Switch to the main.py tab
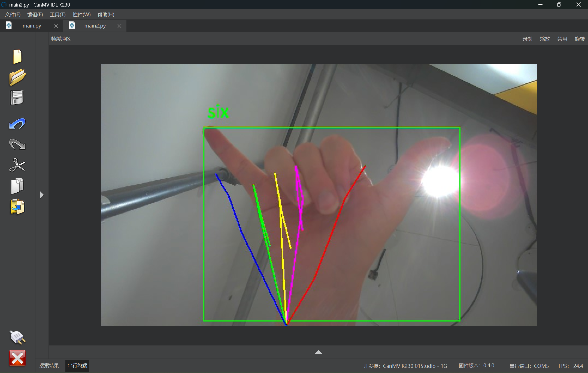The height and width of the screenshot is (373, 588). click(x=32, y=26)
